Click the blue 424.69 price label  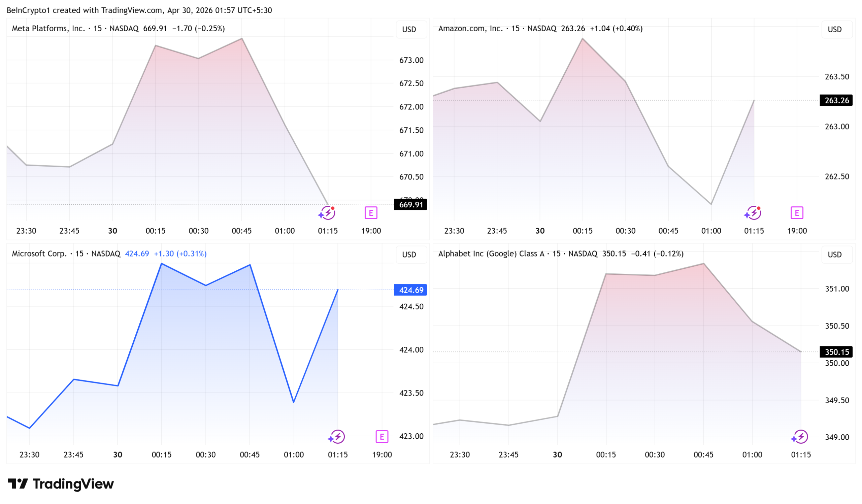(x=411, y=290)
